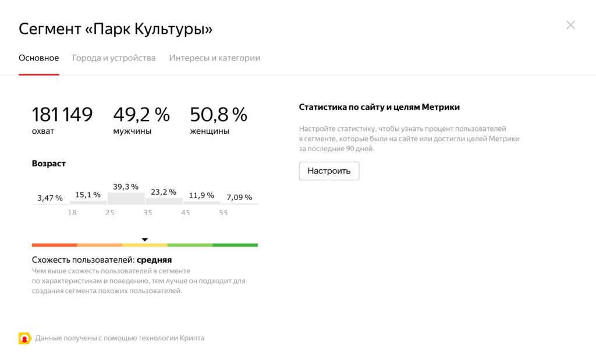This screenshot has width=596, height=364.
Task: Click the 39,3 % age bar
Action: 126,198
